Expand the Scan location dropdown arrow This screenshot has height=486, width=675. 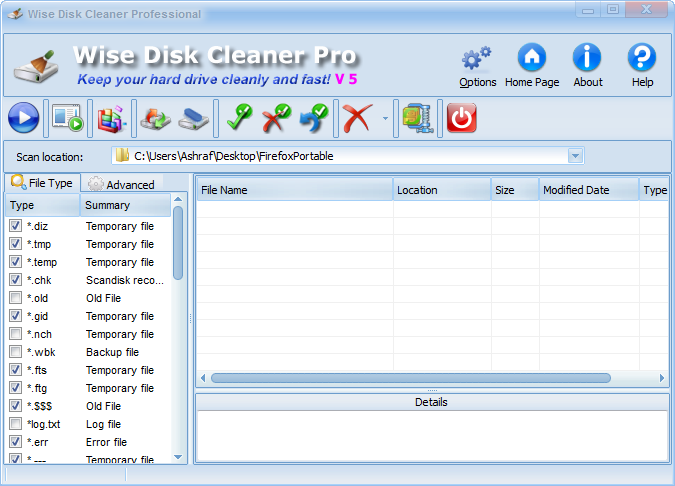coord(575,156)
